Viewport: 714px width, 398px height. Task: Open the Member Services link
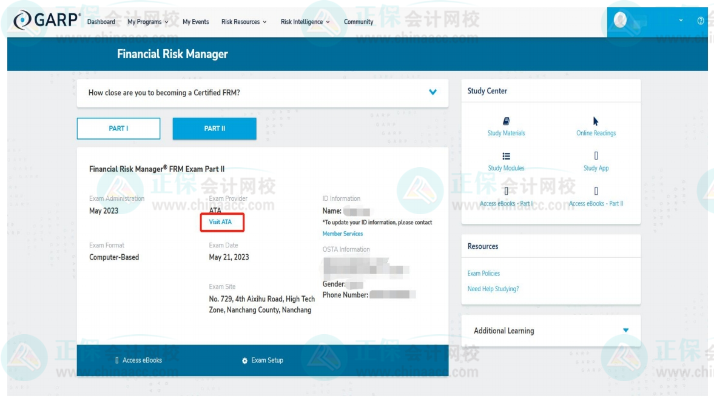[x=342, y=234]
